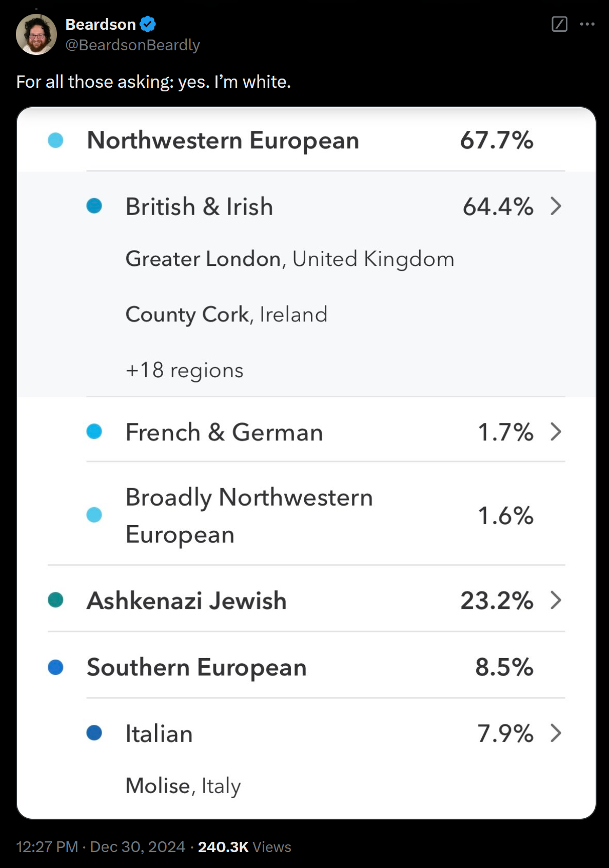Expand the Italian ancestry chevron

556,733
